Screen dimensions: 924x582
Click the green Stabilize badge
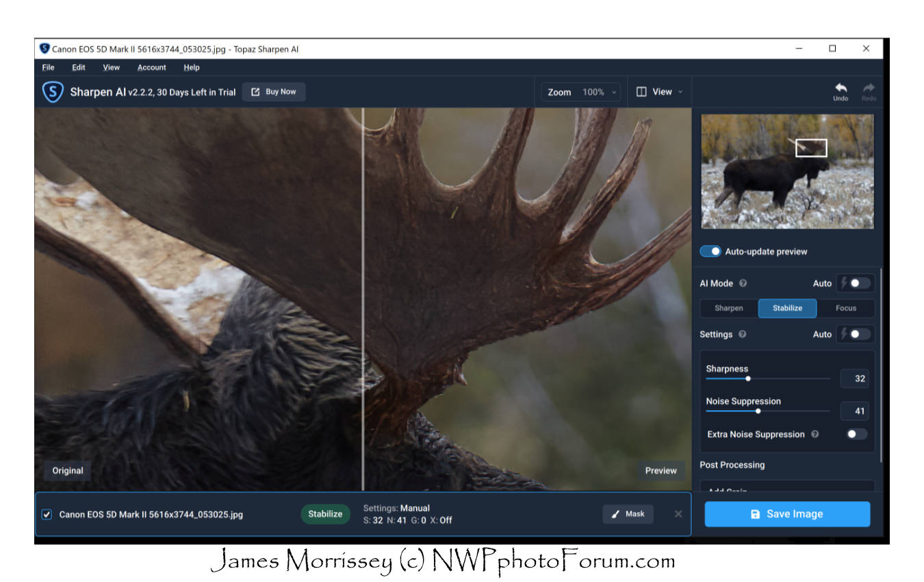click(325, 514)
